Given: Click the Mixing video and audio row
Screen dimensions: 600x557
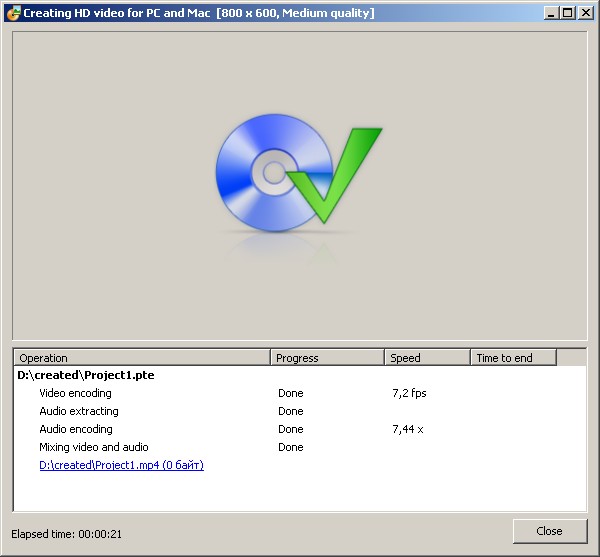Looking at the screenshot, I should pyautogui.click(x=94, y=447).
